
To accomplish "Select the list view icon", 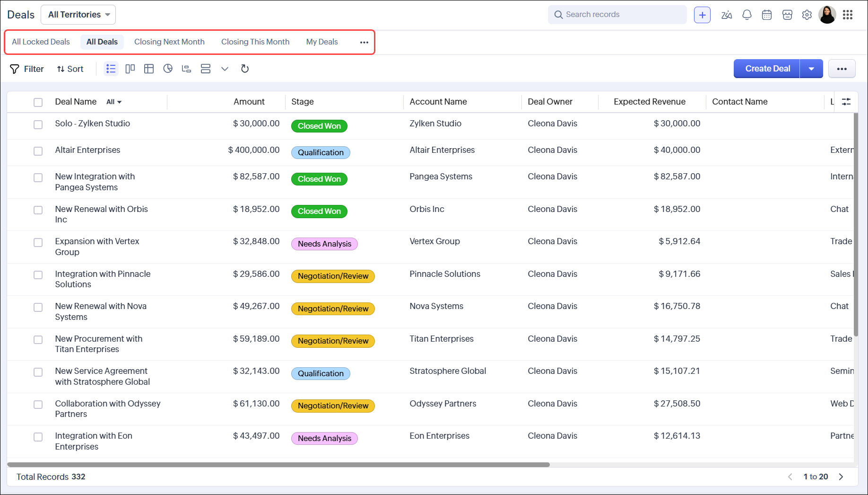I will click(111, 69).
